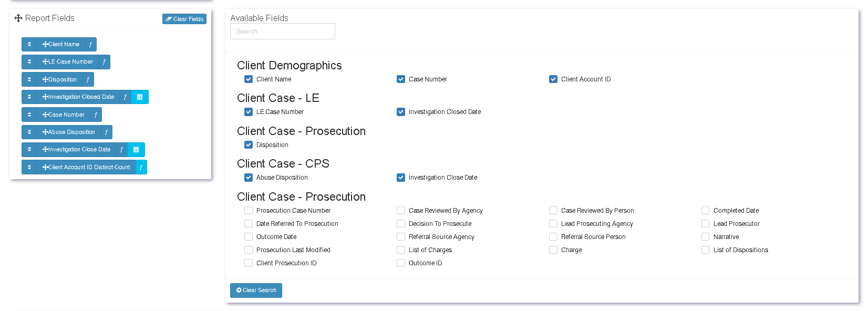
Task: Check the Lead Prosecutor checkbox
Action: [706, 224]
